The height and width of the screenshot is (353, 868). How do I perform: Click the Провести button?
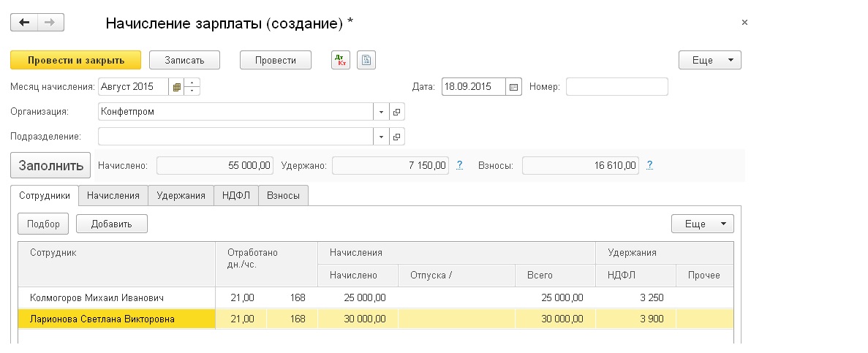[x=276, y=61]
